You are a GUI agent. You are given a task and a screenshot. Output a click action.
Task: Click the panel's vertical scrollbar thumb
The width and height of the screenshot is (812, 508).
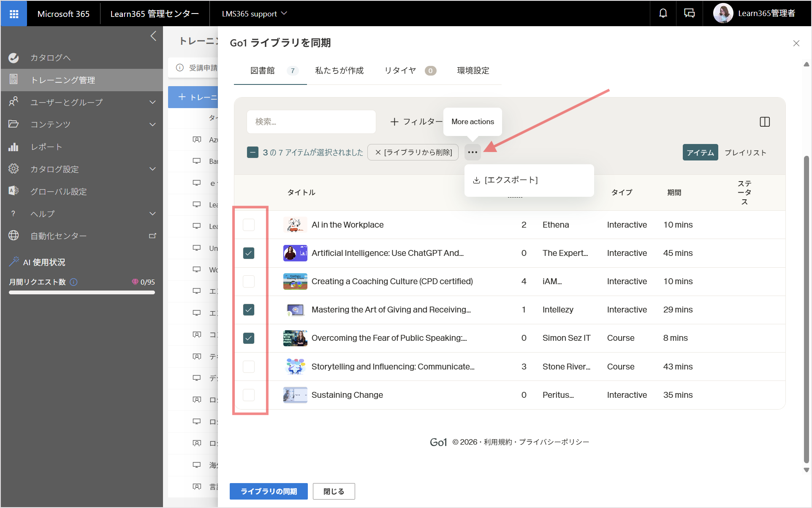pyautogui.click(x=806, y=310)
